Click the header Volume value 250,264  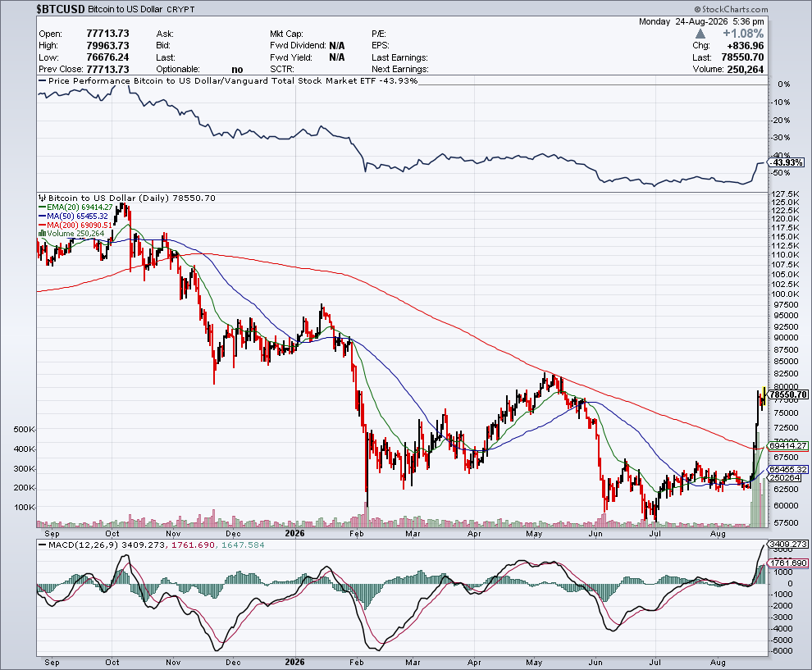pyautogui.click(x=746, y=70)
